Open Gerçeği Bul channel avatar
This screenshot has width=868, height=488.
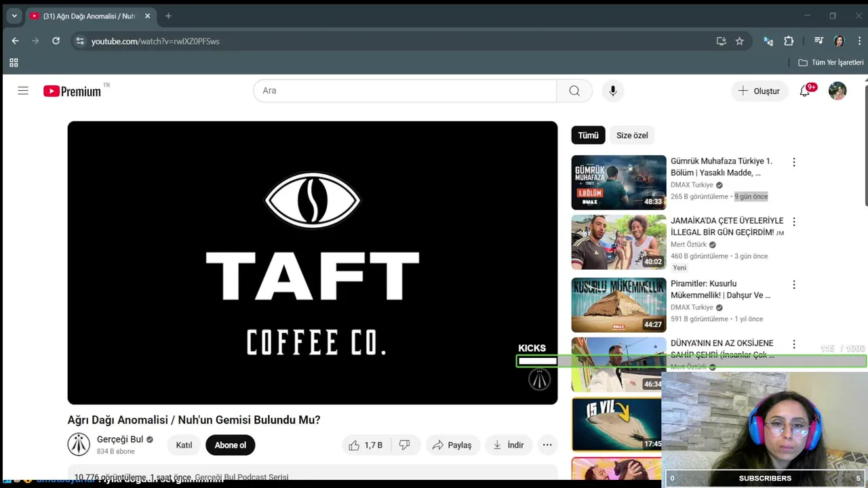(x=79, y=445)
